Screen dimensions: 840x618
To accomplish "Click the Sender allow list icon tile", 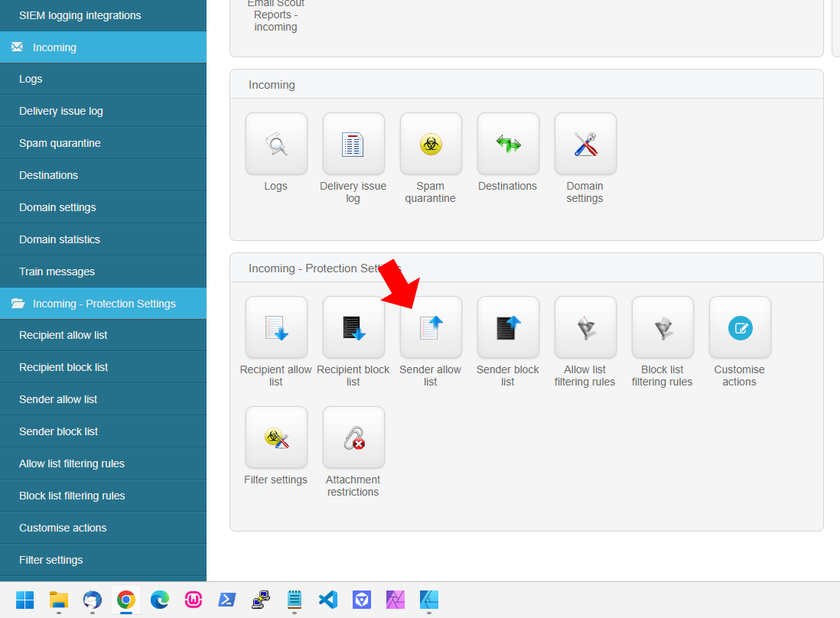I will point(431,327).
